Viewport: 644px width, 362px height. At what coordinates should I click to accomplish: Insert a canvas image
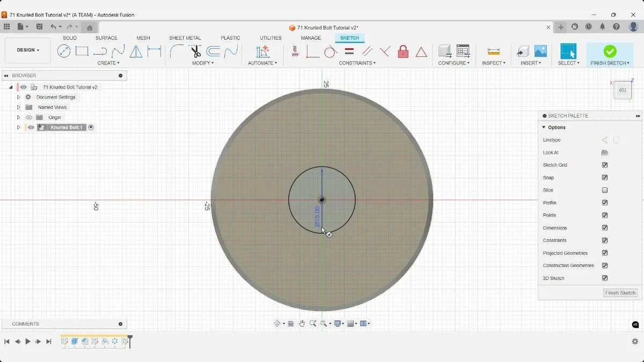(x=540, y=51)
